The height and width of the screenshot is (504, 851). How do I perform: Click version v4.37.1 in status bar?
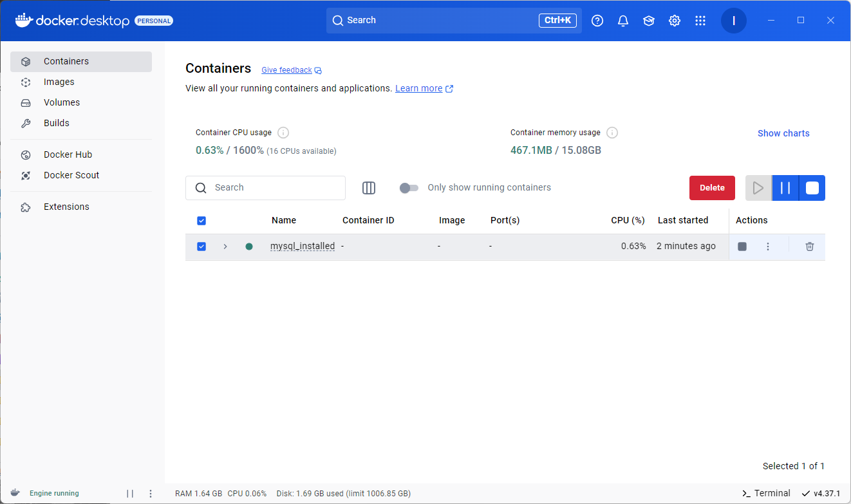[x=821, y=493]
